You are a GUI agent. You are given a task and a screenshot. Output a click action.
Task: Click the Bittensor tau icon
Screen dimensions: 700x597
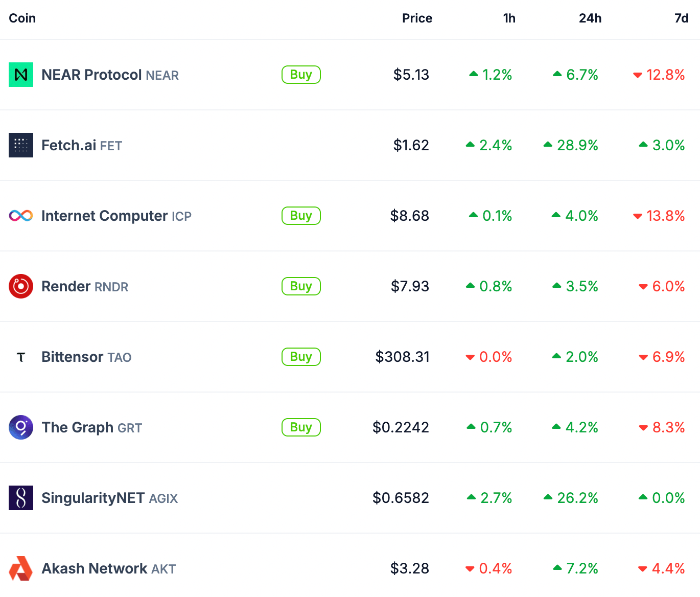pos(20,357)
